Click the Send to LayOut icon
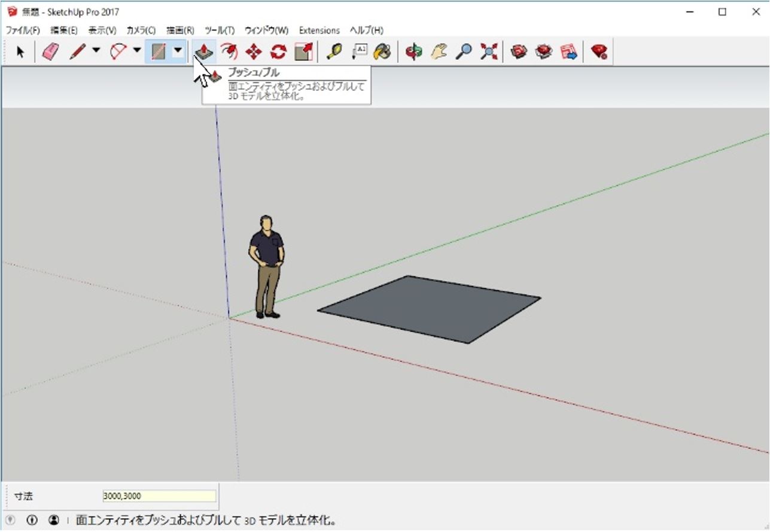The image size is (770, 532). point(568,52)
